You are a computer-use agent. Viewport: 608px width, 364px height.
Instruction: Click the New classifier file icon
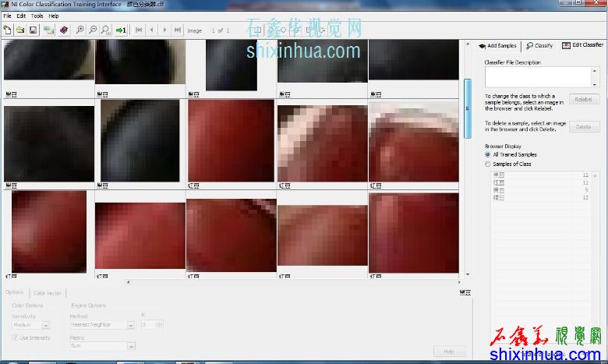click(x=7, y=30)
